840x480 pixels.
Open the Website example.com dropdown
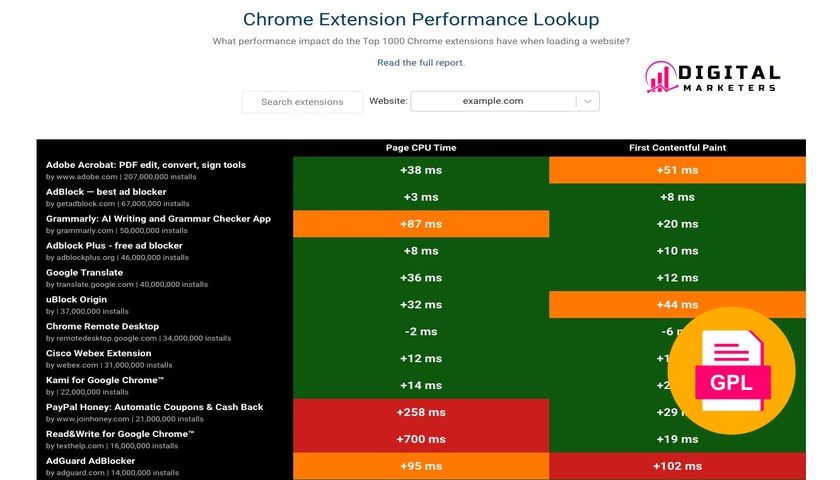[505, 101]
